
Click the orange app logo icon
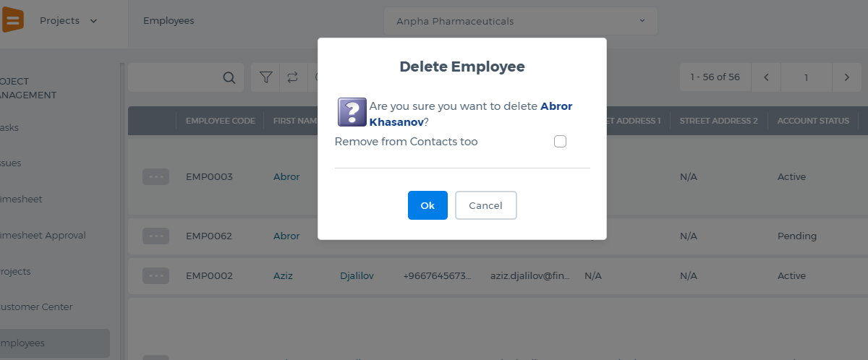point(12,19)
